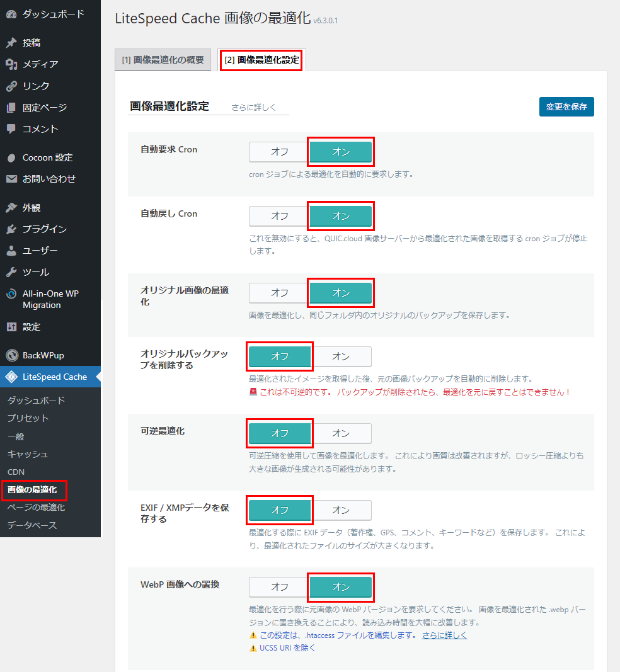Open Media (メディア) via its icon
620x672 pixels.
(11, 64)
